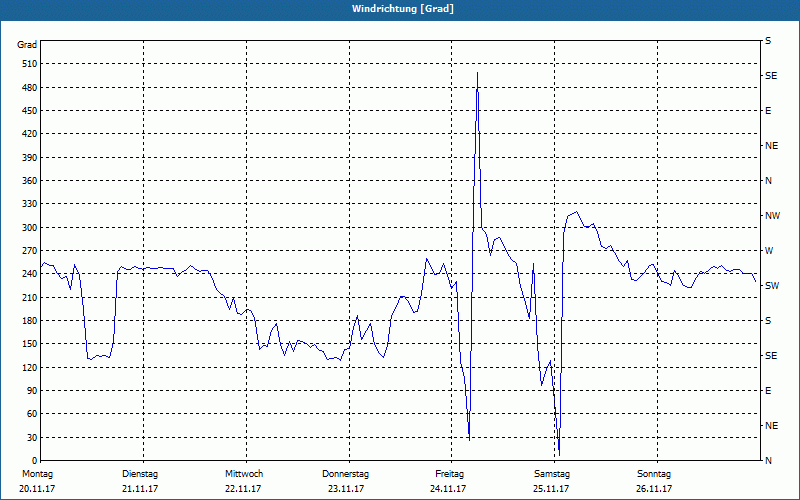
Task: Select the 25.11.17 date label
Action: click(x=551, y=489)
